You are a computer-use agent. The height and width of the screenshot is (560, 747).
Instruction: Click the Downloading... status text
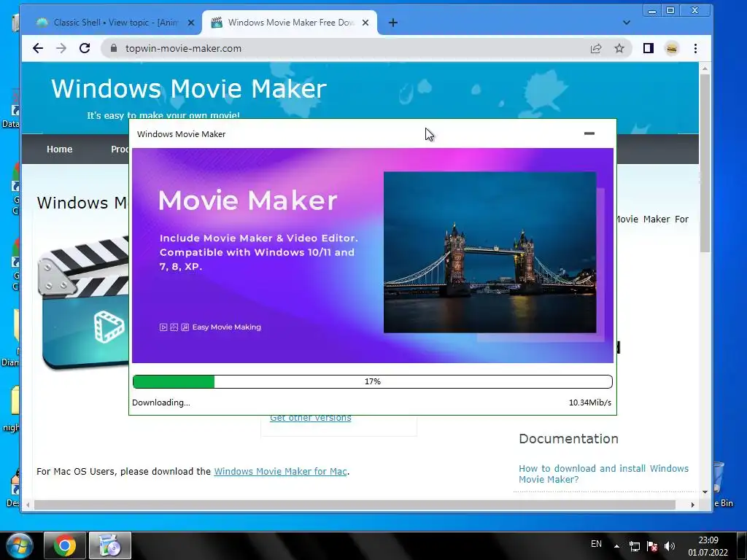point(161,402)
